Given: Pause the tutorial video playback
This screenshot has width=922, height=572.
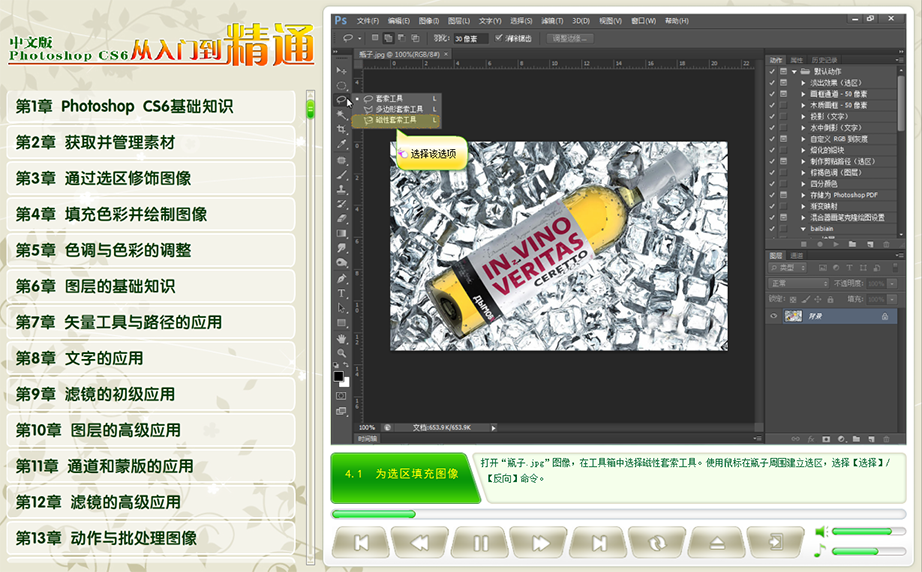Looking at the screenshot, I should point(480,543).
